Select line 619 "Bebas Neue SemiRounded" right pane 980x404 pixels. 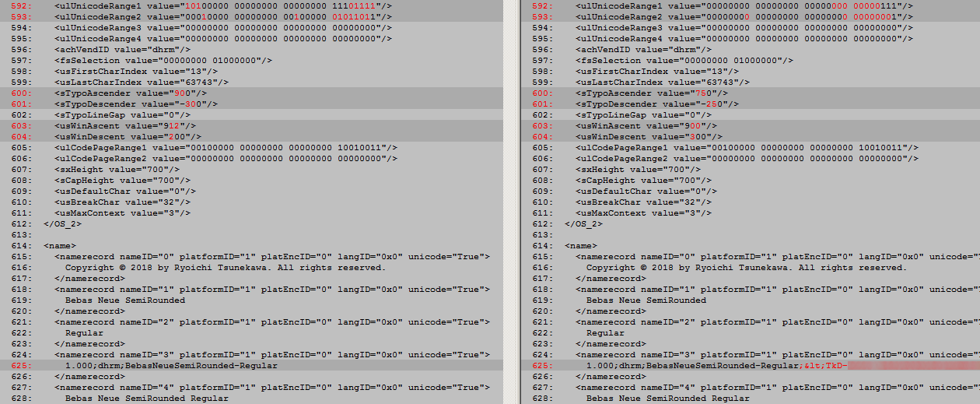click(646, 300)
